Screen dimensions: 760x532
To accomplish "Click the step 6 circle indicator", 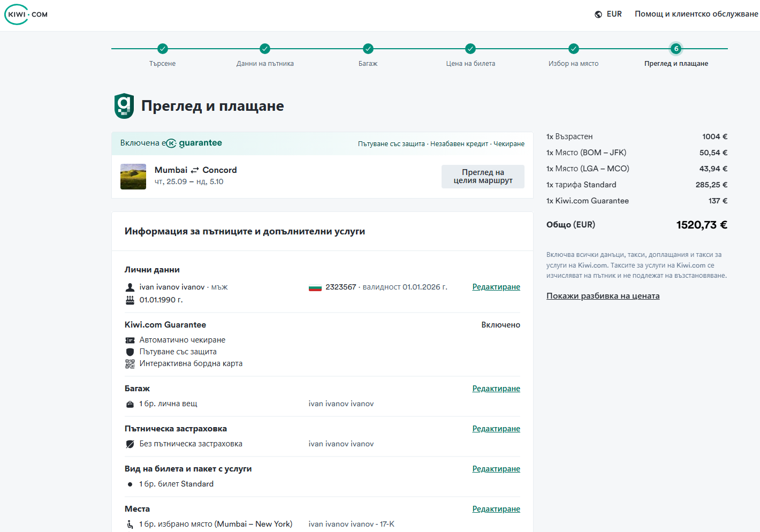I will click(x=677, y=49).
